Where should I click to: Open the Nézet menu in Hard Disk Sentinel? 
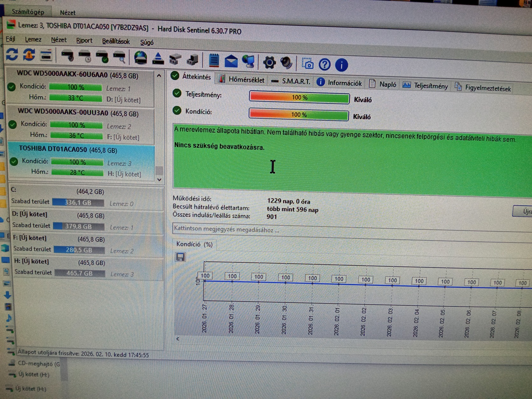pos(59,40)
